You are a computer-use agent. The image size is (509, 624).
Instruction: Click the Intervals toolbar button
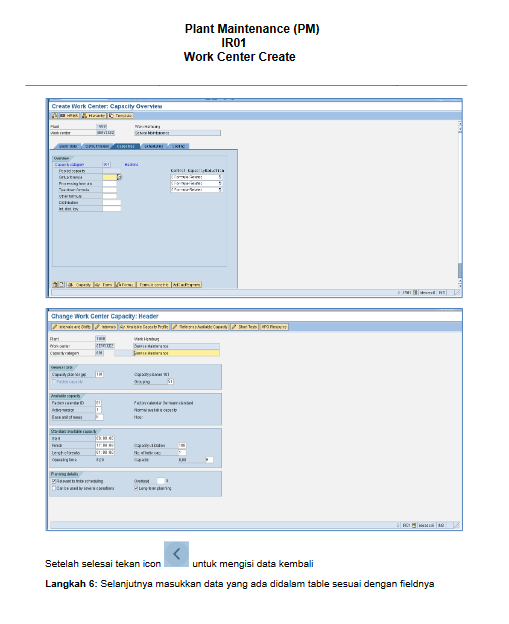click(x=105, y=327)
